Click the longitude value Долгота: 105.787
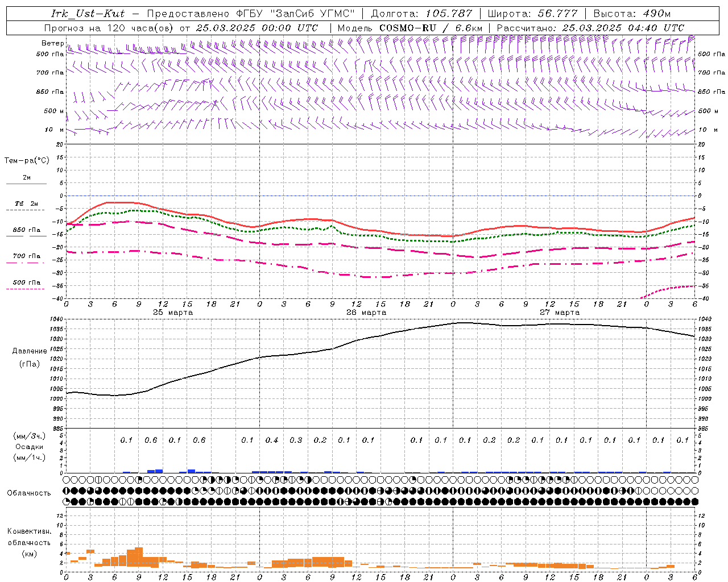Screen dimensions: 728x582 pos(421,14)
